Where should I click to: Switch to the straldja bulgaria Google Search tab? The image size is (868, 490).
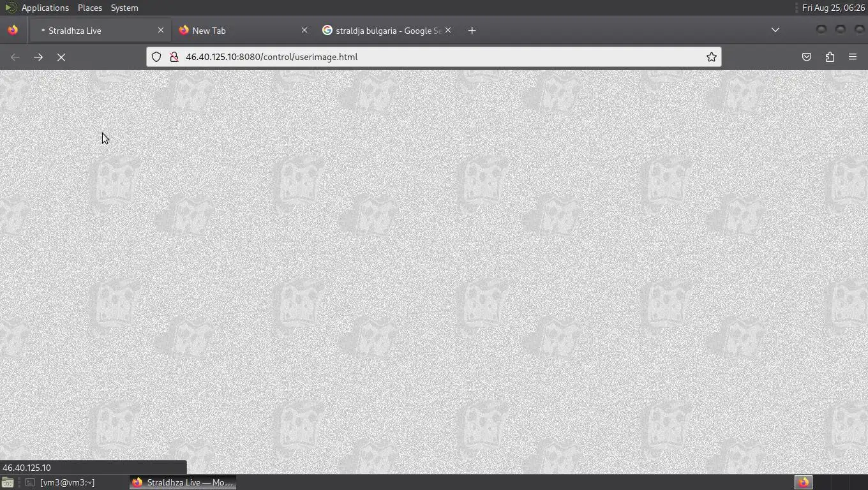[x=387, y=31]
